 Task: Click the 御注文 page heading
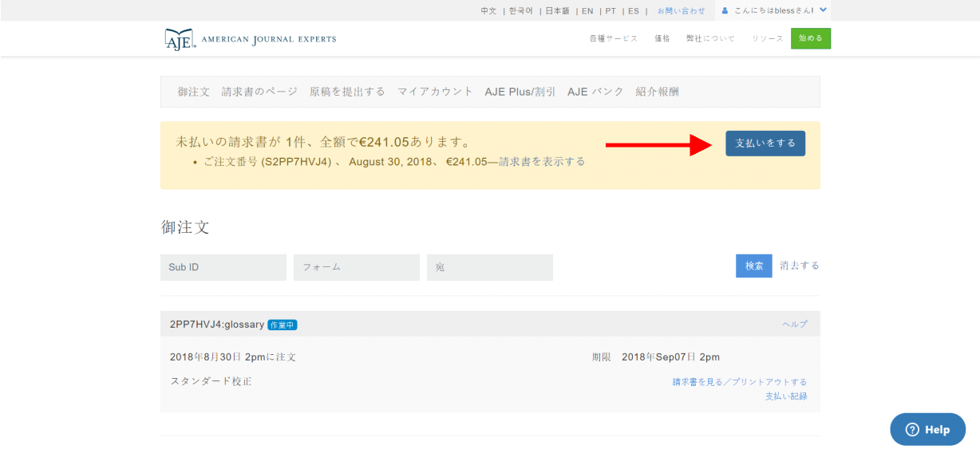pos(185,227)
